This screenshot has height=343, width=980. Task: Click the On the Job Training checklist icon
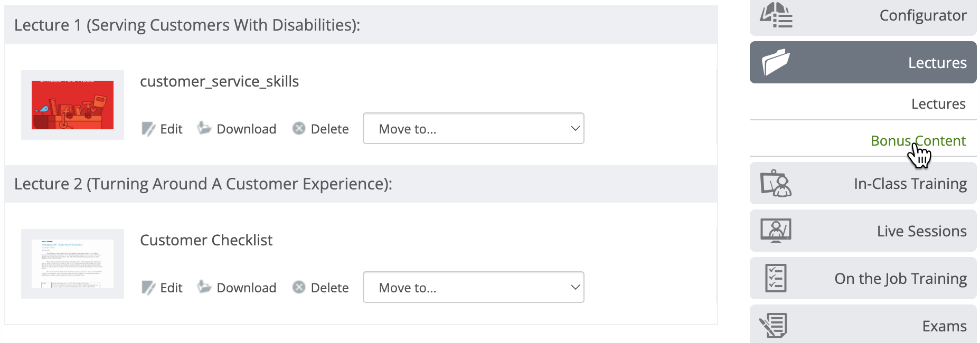point(776,278)
